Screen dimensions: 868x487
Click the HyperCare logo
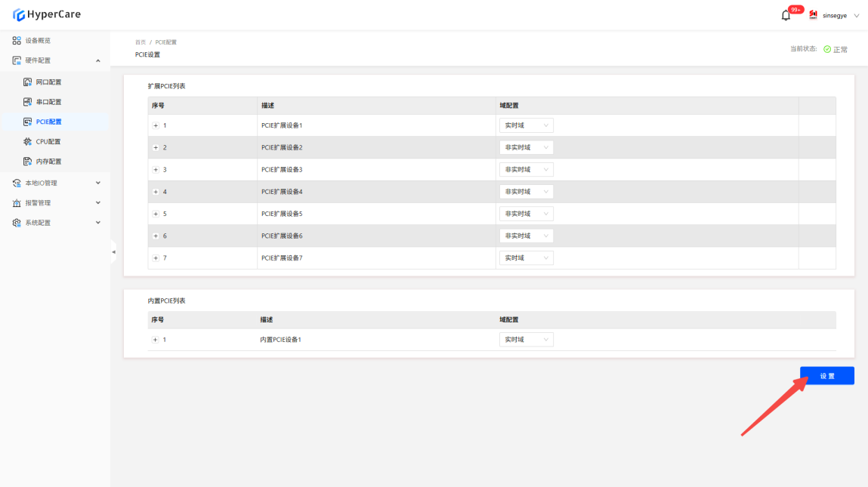click(47, 14)
